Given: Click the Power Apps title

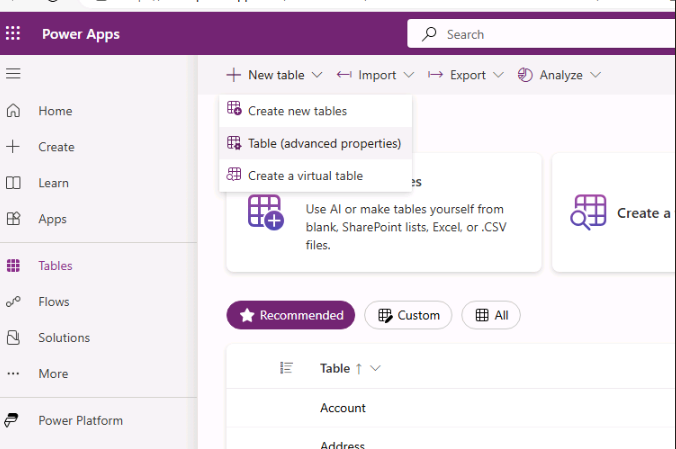Looking at the screenshot, I should [81, 34].
